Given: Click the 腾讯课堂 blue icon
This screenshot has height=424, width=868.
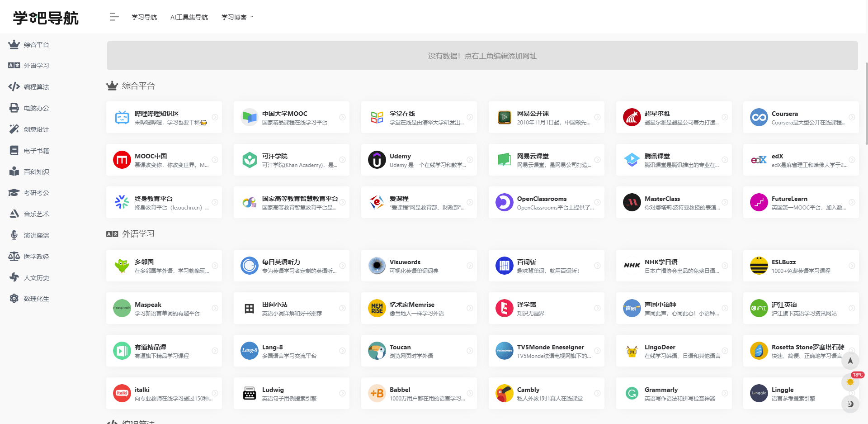Looking at the screenshot, I should 632,160.
